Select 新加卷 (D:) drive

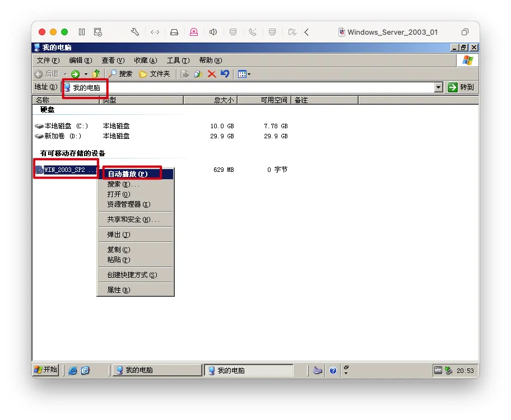pyautogui.click(x=58, y=136)
